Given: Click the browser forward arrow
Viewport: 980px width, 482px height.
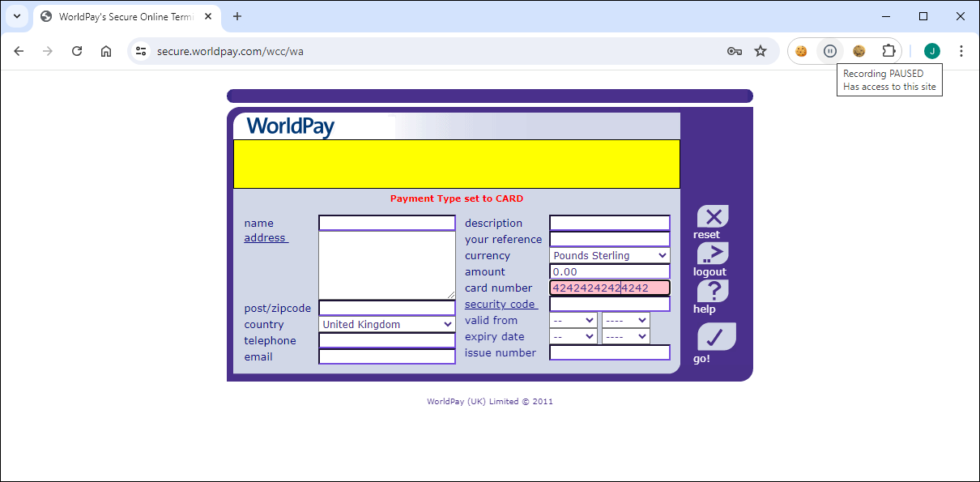Looking at the screenshot, I should 48,51.
